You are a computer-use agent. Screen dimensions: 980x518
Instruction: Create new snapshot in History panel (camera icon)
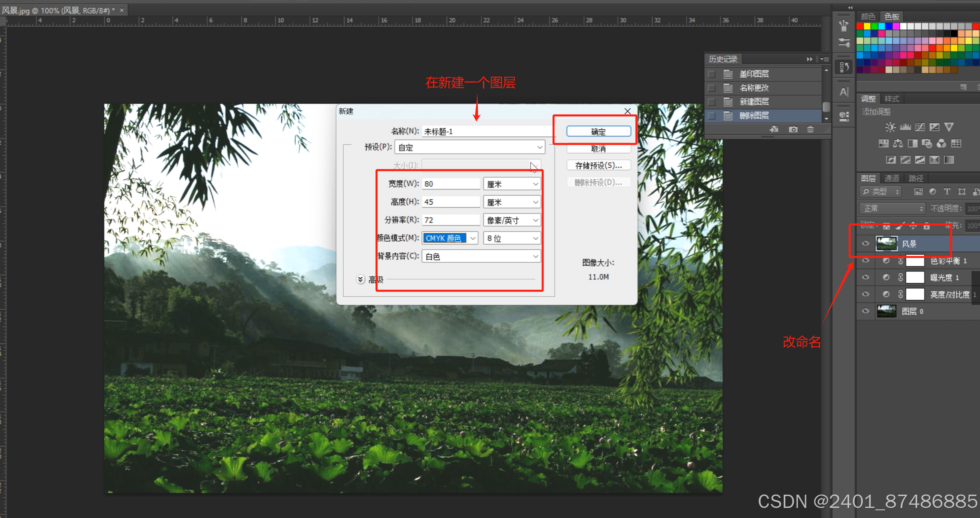(x=793, y=129)
